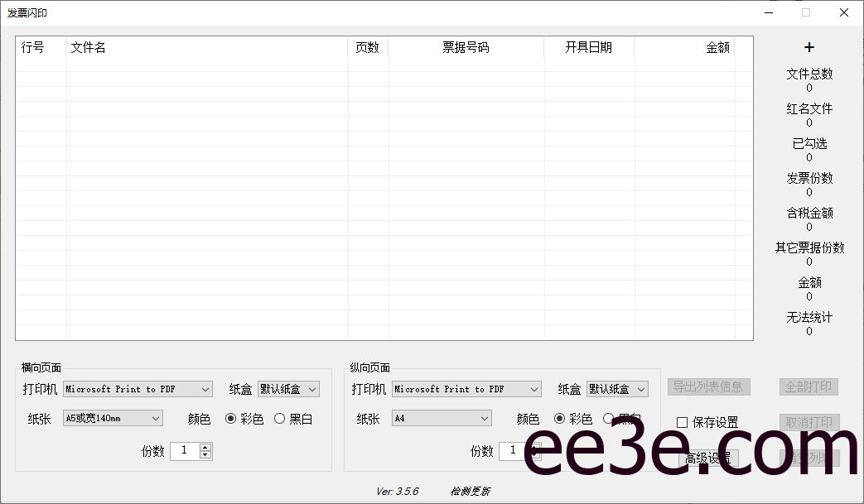Click the 检测更新 link
864x504 pixels.
coord(470,491)
